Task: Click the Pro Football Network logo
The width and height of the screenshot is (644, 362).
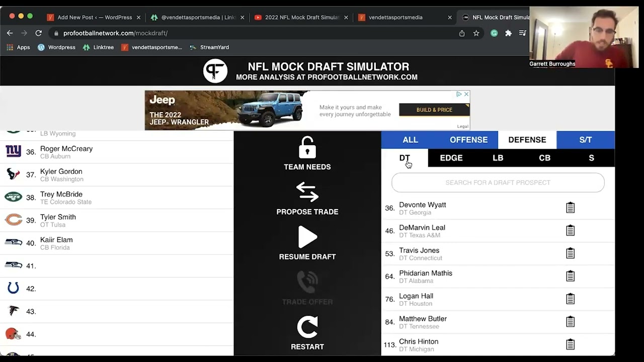Action: [215, 71]
